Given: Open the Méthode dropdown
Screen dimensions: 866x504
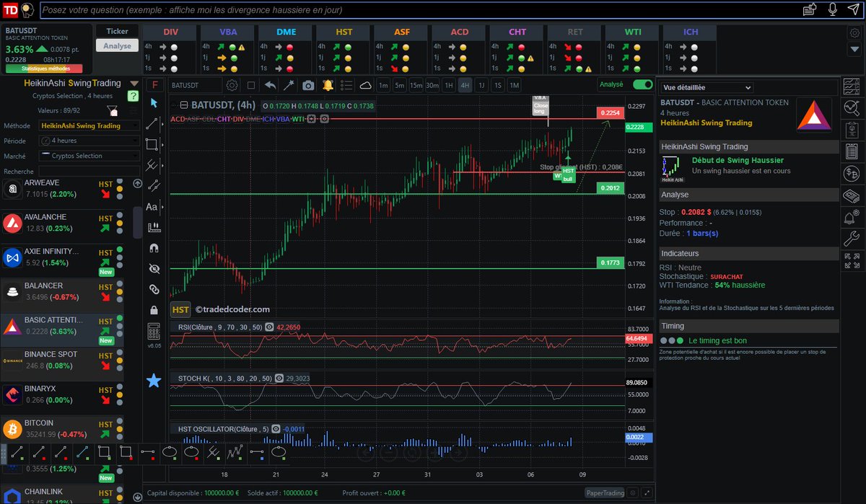Looking at the screenshot, I should (x=89, y=125).
